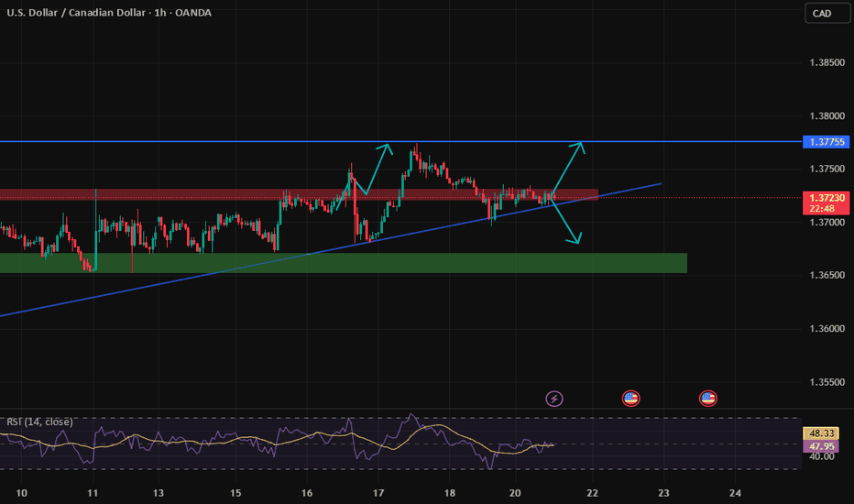
Task: Click the CAD currency button
Action: [x=827, y=14]
